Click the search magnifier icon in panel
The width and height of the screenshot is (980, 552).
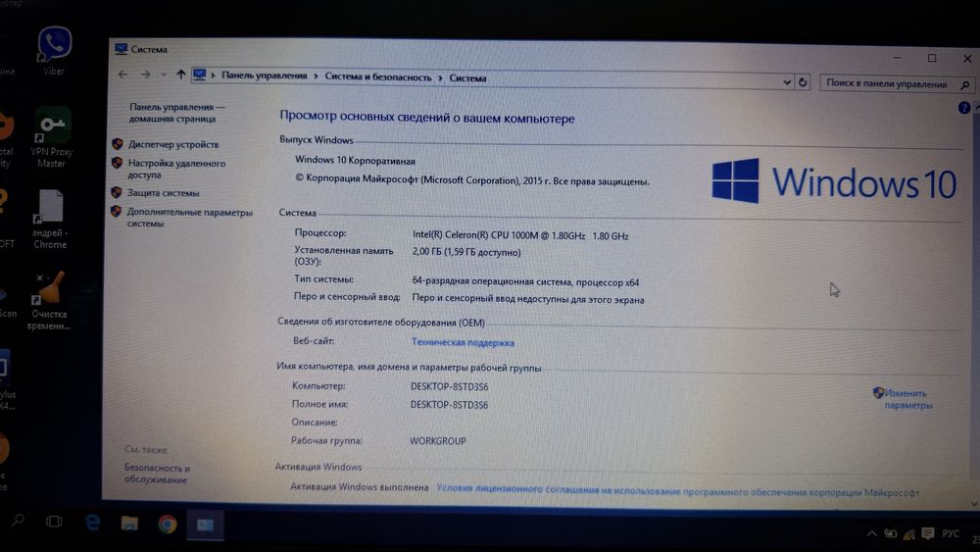pos(965,85)
